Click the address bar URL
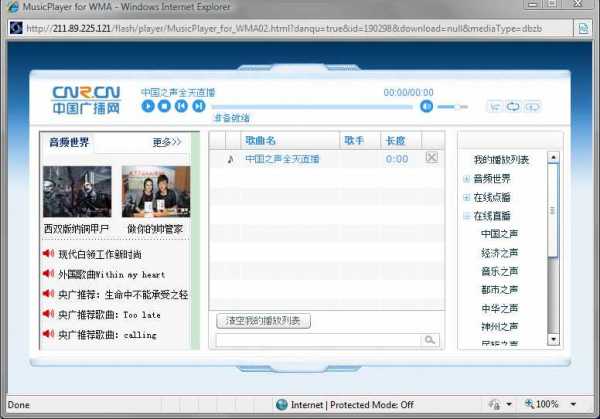Viewport: 600px width, 419px height. [284, 28]
